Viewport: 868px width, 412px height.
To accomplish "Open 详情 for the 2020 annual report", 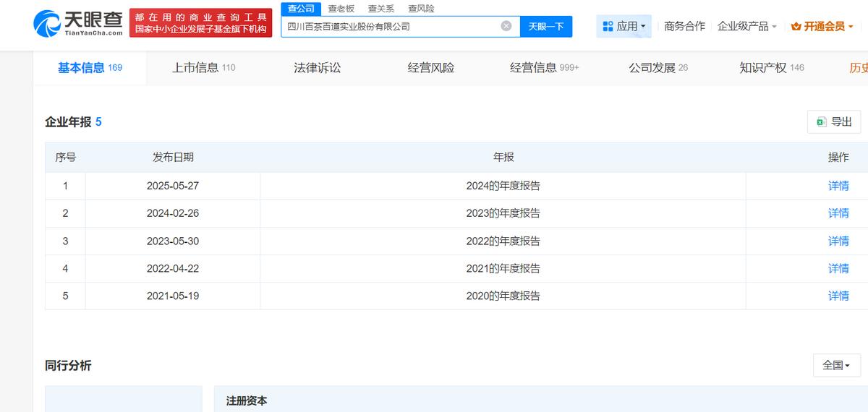I will (x=838, y=296).
